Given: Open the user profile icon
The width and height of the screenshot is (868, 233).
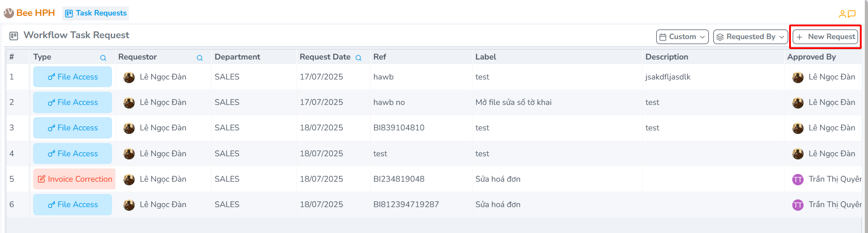Looking at the screenshot, I should pyautogui.click(x=842, y=14).
